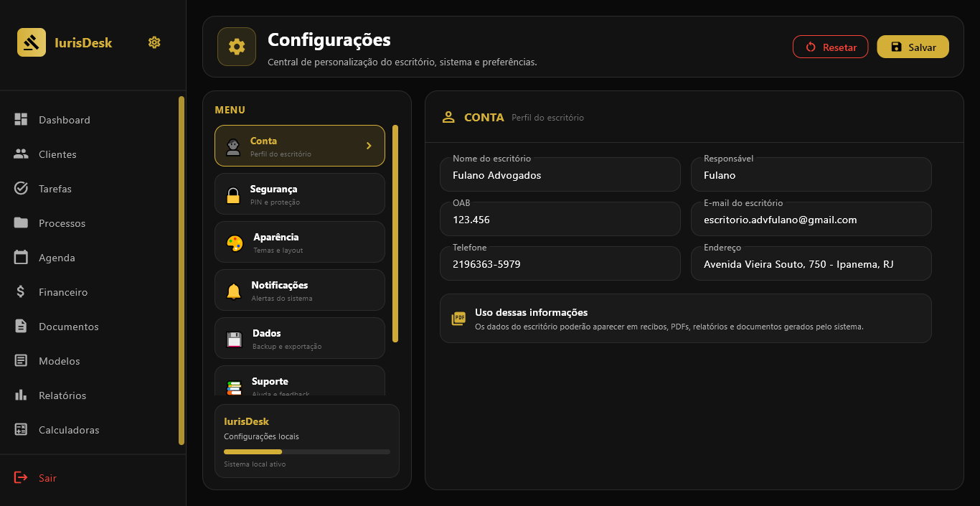Click the Suporte books icon
The image size is (980, 506).
coord(235,388)
